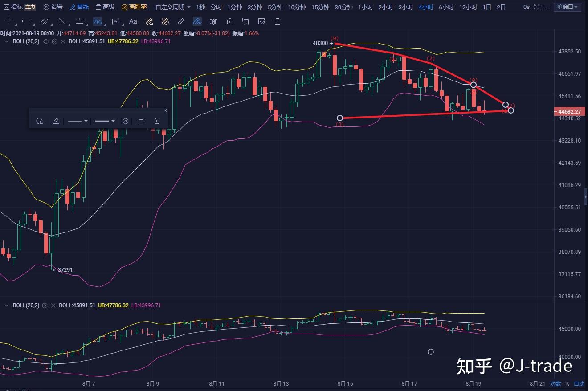Image resolution: width=588 pixels, height=391 pixels.
Task: Click the undo shape icon in floating toolbar
Action: (40, 121)
